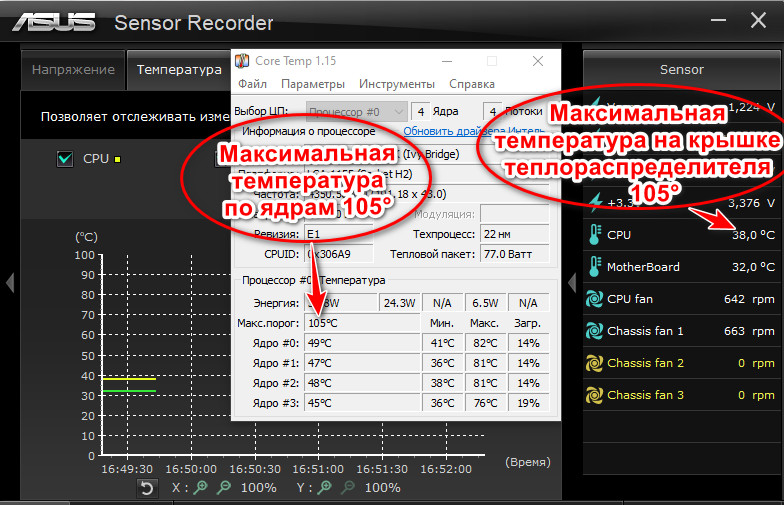Collapse panel with the left edge arrow
Viewport: 784px width, 505px height.
click(9, 283)
